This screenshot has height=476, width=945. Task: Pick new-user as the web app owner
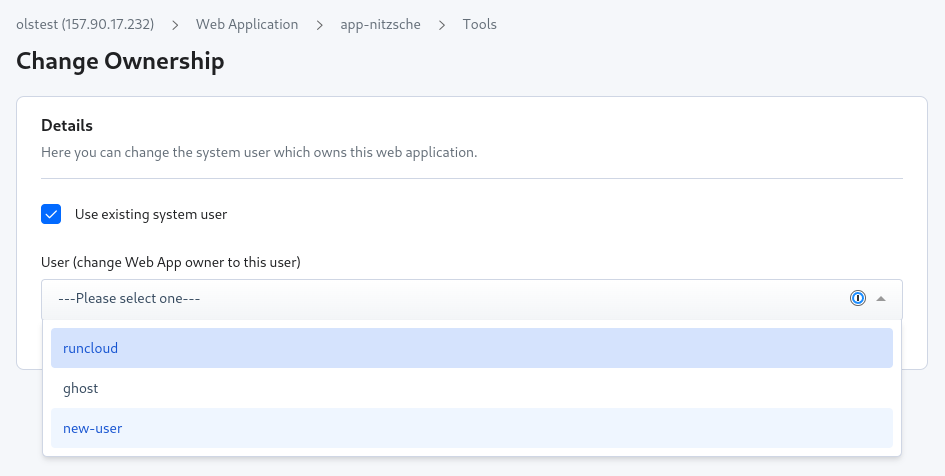pos(472,428)
